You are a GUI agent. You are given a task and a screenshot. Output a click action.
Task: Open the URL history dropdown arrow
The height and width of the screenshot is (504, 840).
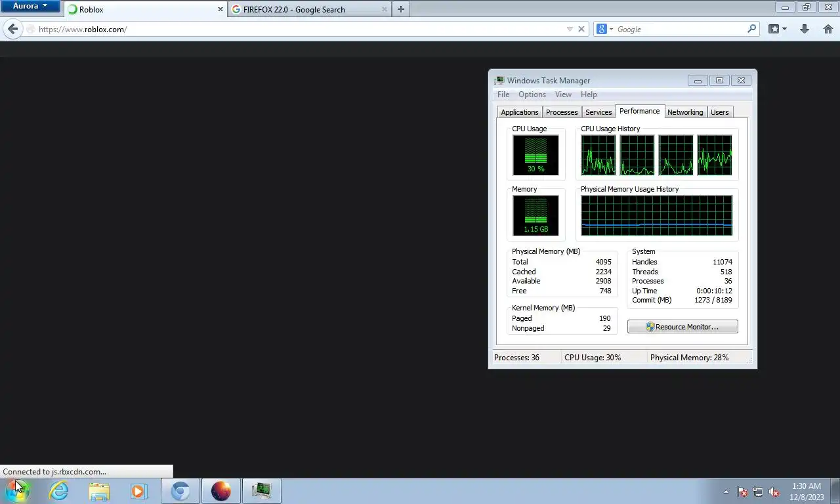click(570, 29)
